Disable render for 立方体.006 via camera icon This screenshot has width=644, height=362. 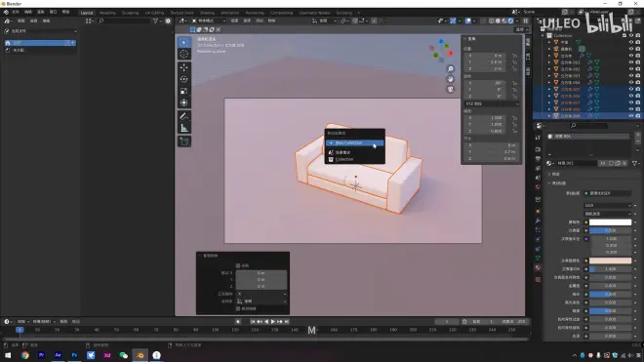pos(638,96)
